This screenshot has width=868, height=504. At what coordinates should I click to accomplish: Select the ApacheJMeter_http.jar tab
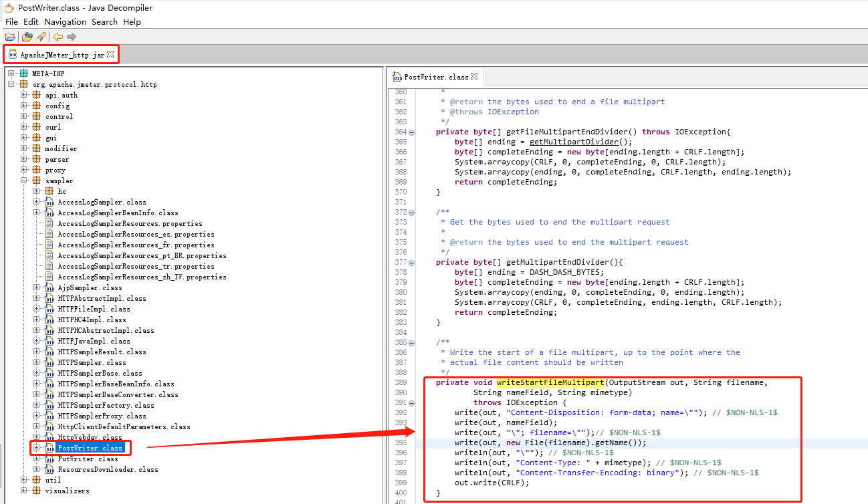[62, 55]
